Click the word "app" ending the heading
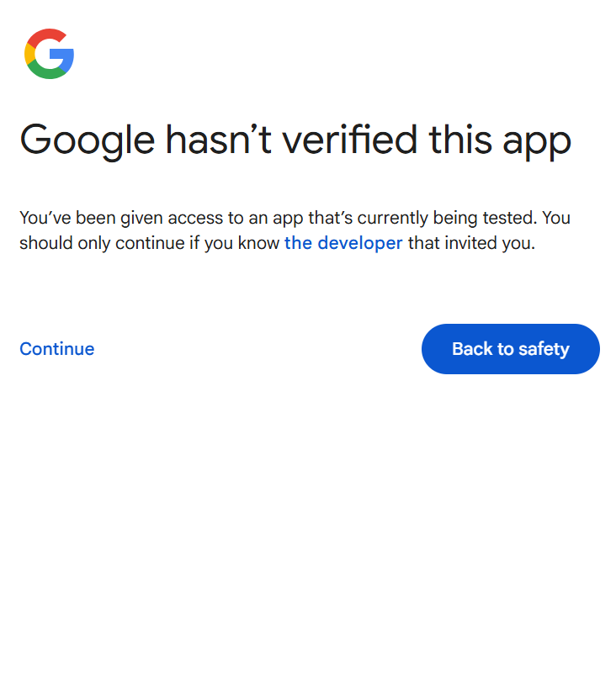This screenshot has height=693, width=616. pos(537,141)
